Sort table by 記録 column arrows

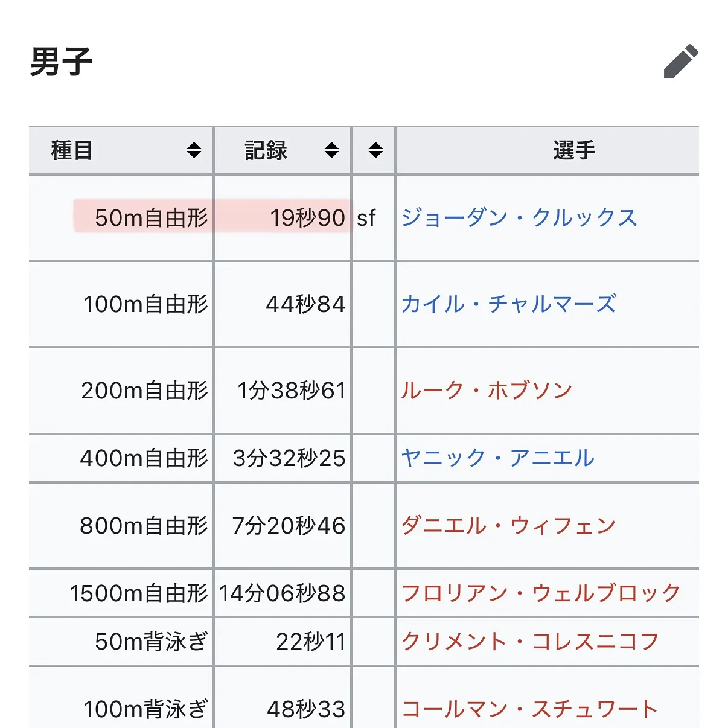pyautogui.click(x=331, y=150)
